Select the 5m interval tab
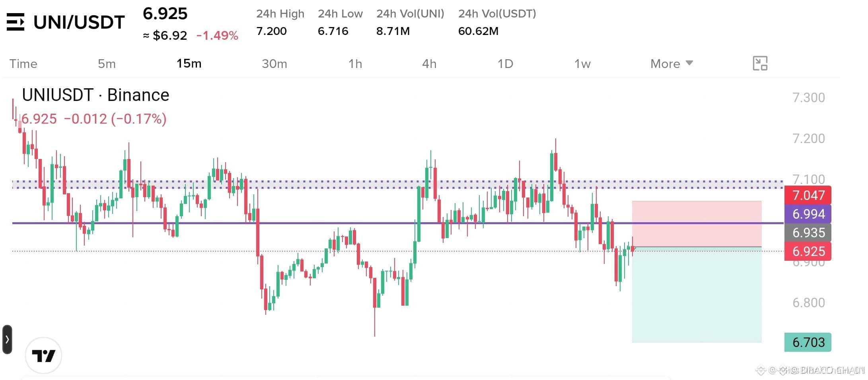 pyautogui.click(x=107, y=64)
